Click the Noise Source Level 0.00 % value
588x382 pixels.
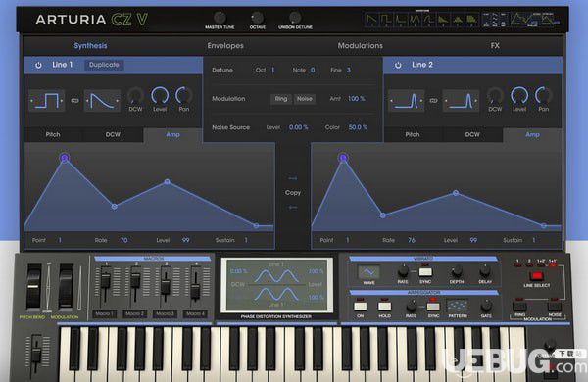click(x=299, y=127)
